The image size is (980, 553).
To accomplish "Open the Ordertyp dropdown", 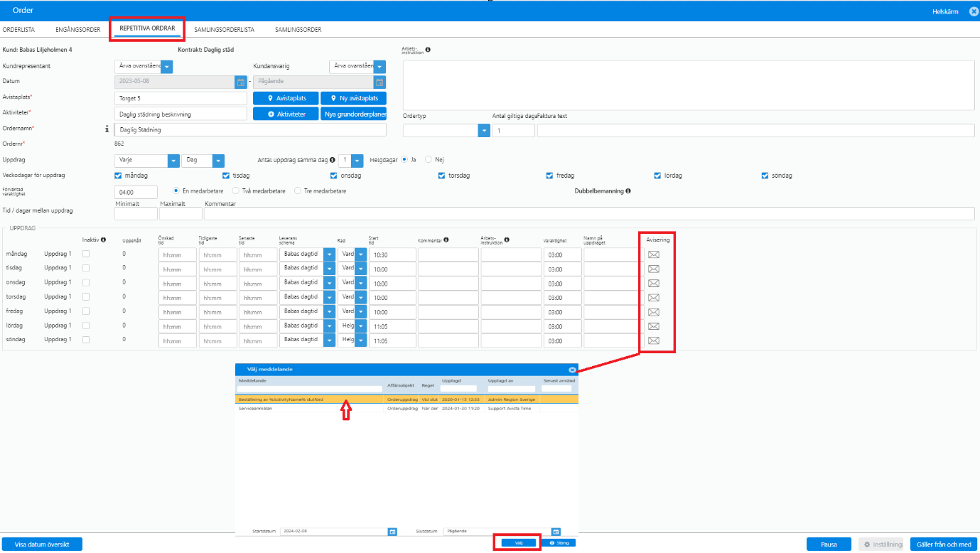I will click(484, 131).
